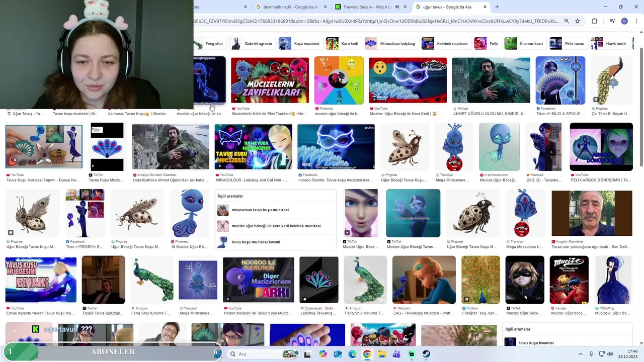644x362 pixels.
Task: Open Microsoft Teams from the taskbar
Action: coord(396,354)
